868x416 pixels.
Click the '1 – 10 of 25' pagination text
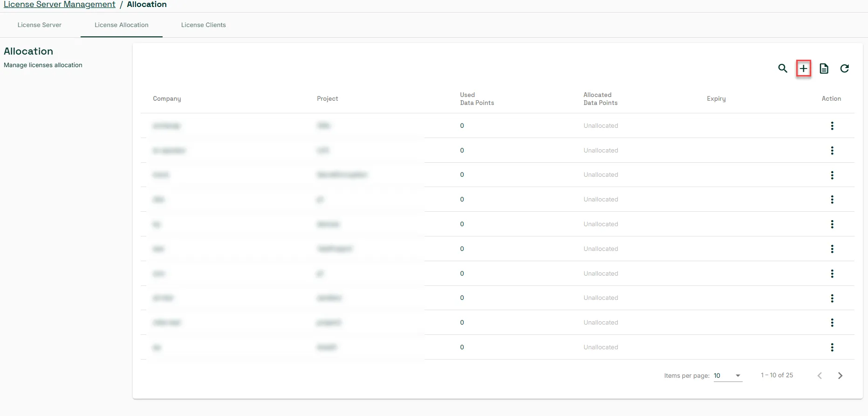click(x=777, y=375)
